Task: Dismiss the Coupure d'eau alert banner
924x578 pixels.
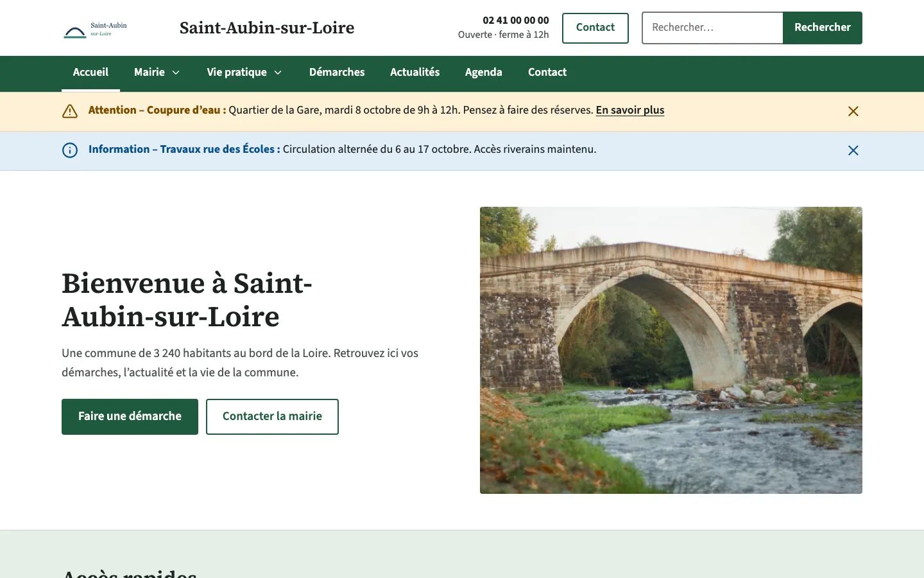Action: 853,111
